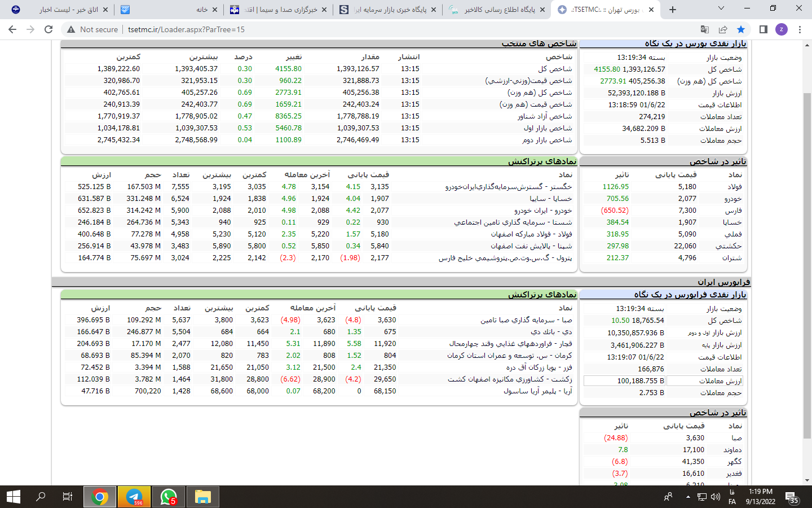Show hidden system tray icons
812x508 pixels.
click(x=688, y=497)
